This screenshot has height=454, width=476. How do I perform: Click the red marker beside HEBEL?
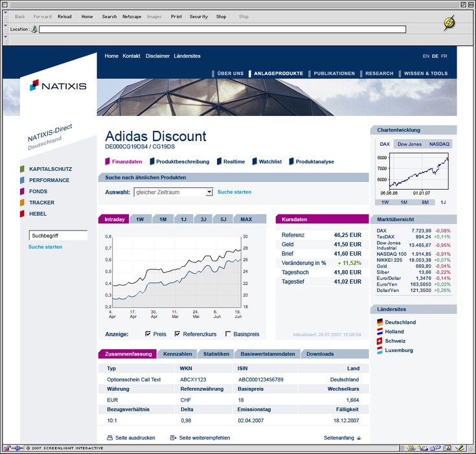click(x=22, y=214)
